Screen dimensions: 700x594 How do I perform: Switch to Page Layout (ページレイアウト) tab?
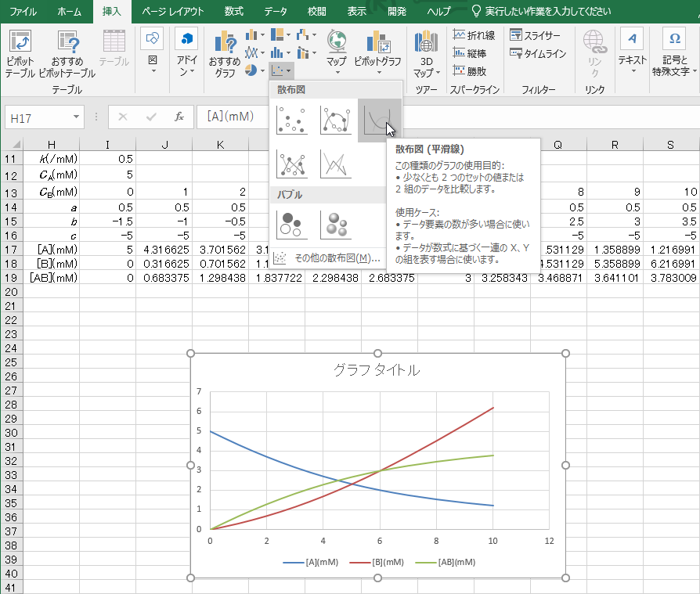coord(172,12)
